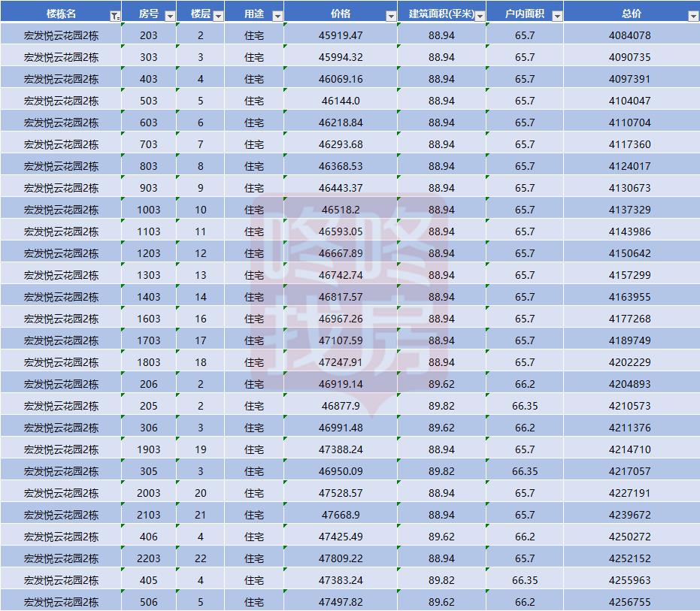
Task: Click price cell 45919.47
Action: [x=341, y=35]
